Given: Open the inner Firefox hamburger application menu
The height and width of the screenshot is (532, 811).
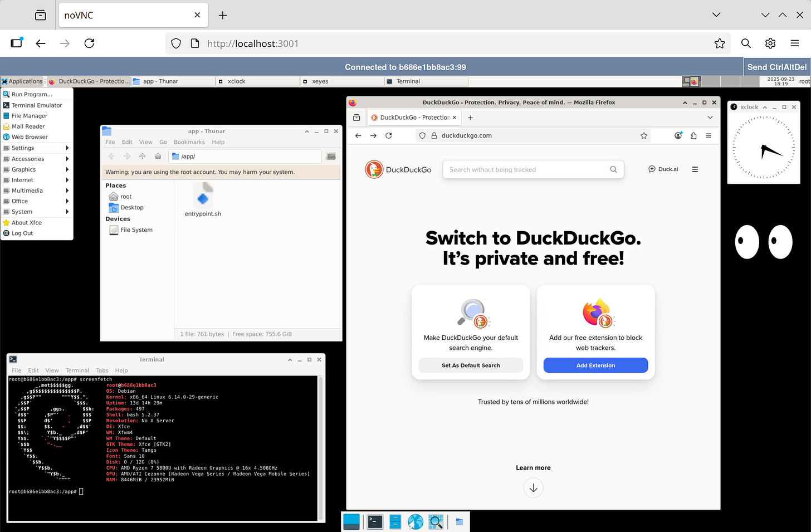Looking at the screenshot, I should point(709,135).
